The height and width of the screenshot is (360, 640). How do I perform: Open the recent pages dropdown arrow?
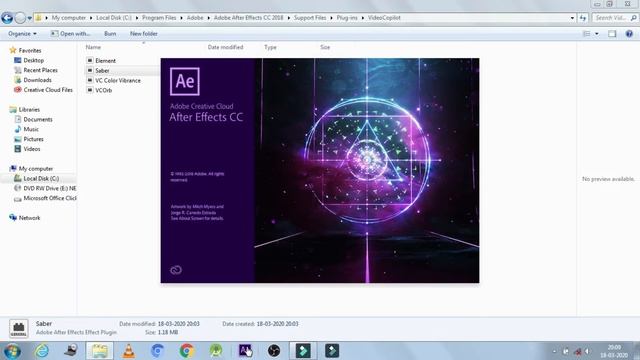pos(30,18)
